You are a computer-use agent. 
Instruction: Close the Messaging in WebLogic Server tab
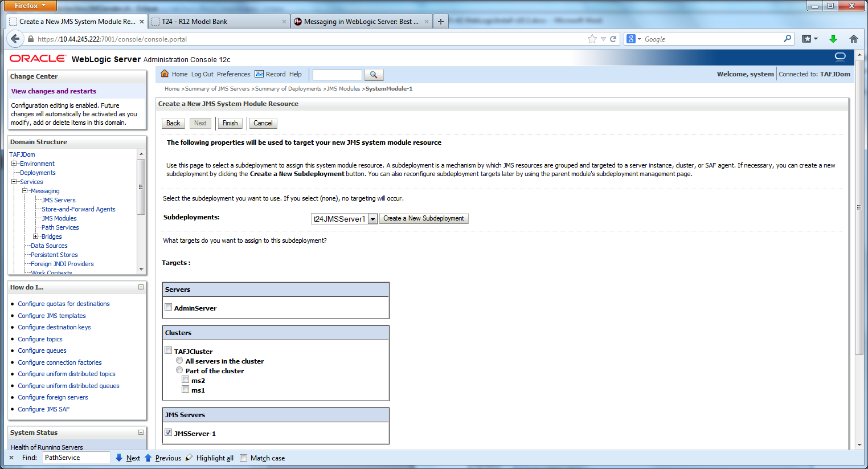(427, 22)
